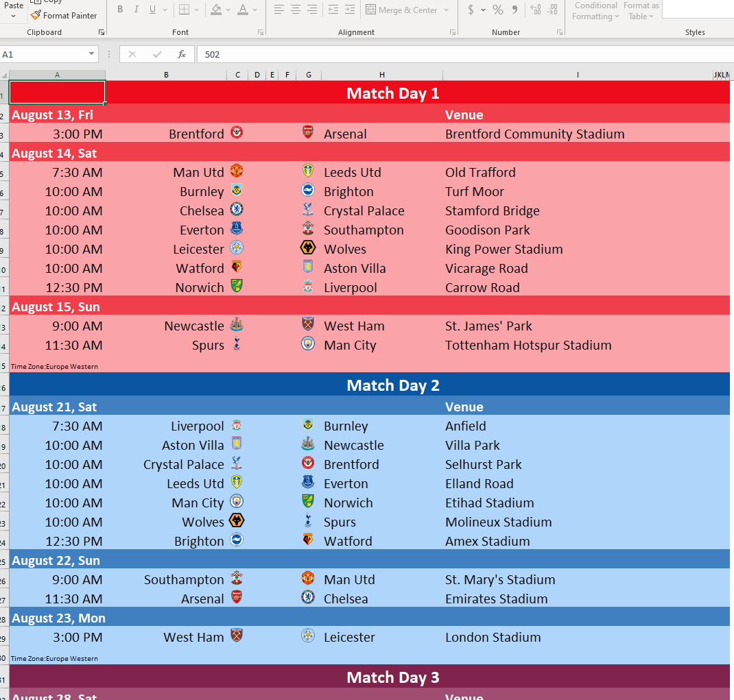The image size is (734, 700).
Task: Launch the Clipboard group dialog
Action: pos(101,32)
